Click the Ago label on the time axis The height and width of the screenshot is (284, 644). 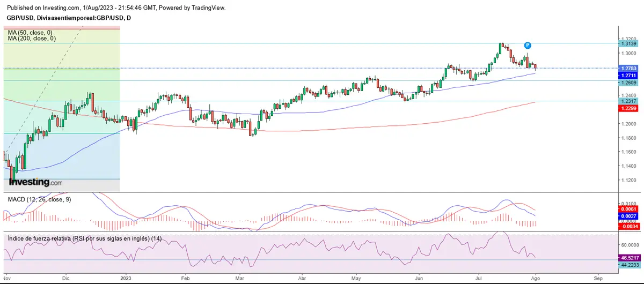(537, 279)
